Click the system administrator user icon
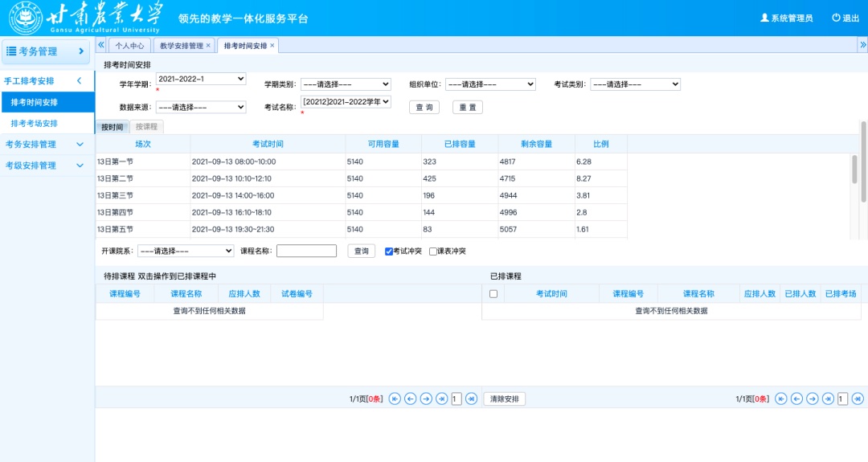Screen dimensions: 868x462 pyautogui.click(x=764, y=18)
